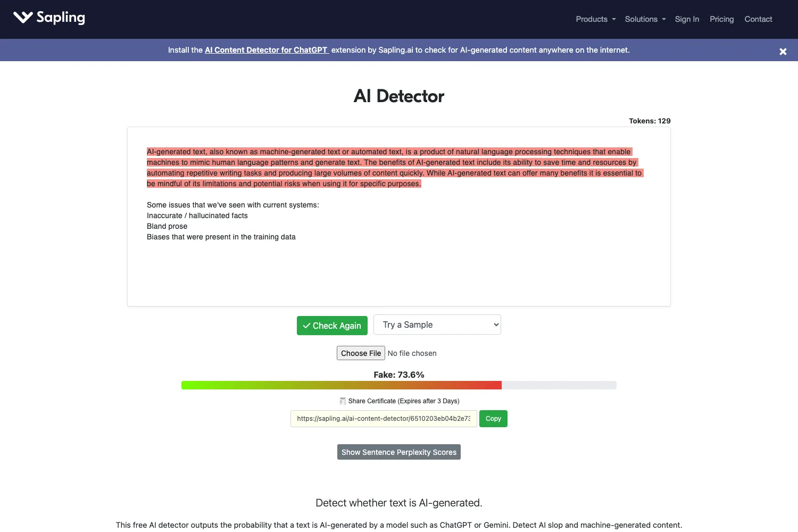Copy the share certificate link
This screenshot has height=532, width=798.
tap(493, 419)
